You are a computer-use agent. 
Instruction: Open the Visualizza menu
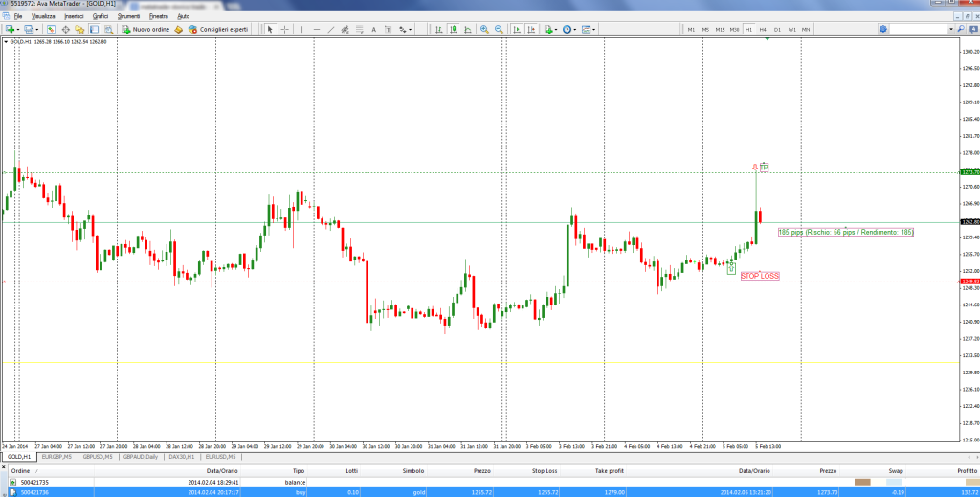pyautogui.click(x=43, y=15)
